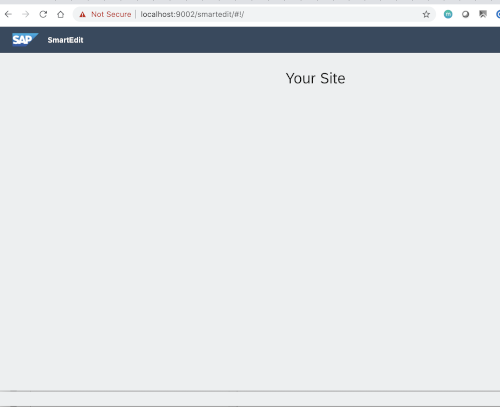
Task: Click the SAP logo in the header
Action: (x=25, y=40)
